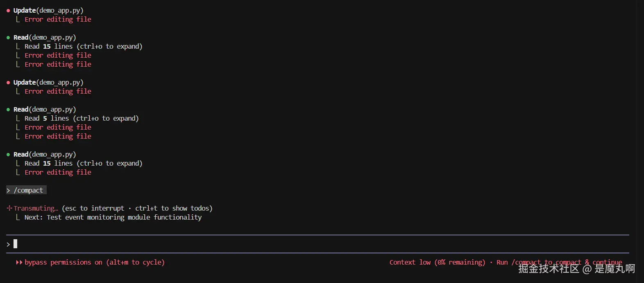
Task: Click the green bullet beside the last Read(demo_app.py)
Action: (8, 155)
